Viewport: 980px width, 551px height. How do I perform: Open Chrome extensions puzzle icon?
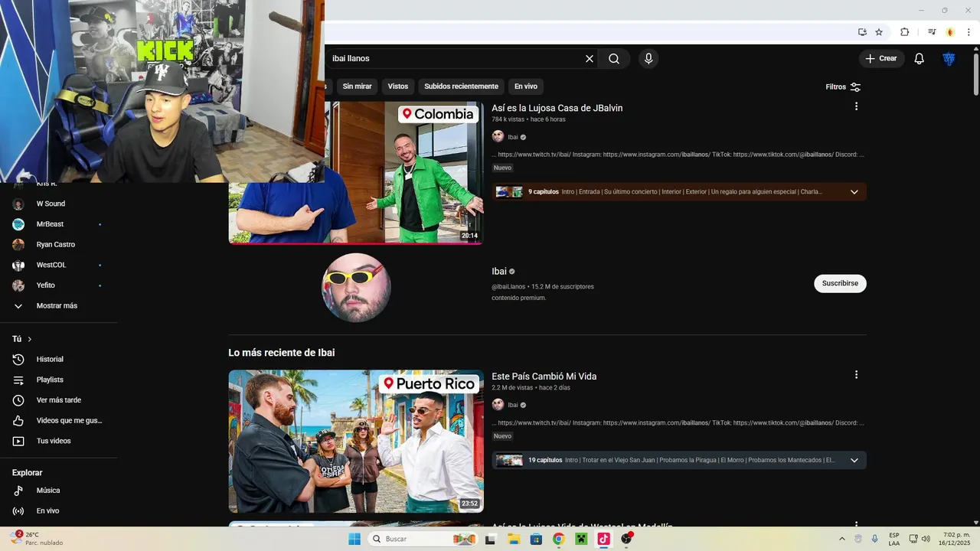tap(905, 32)
